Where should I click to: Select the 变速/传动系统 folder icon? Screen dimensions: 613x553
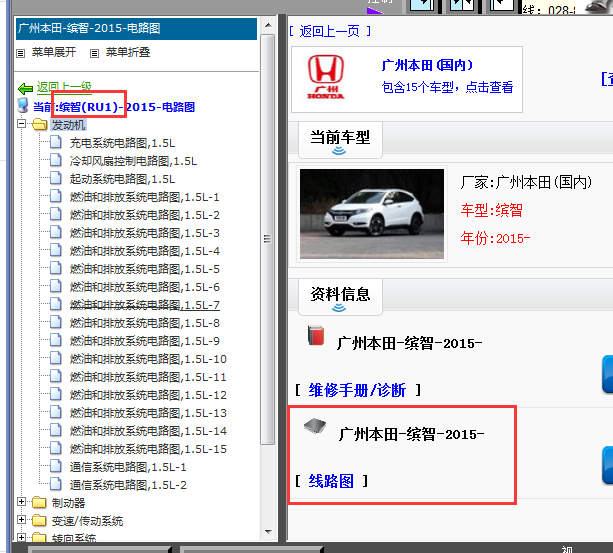39,520
